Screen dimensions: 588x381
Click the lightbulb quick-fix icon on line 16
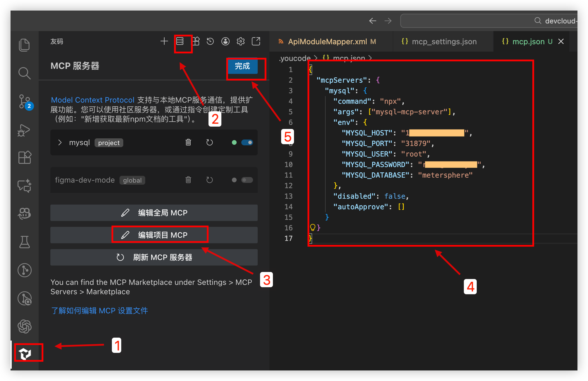click(x=312, y=227)
